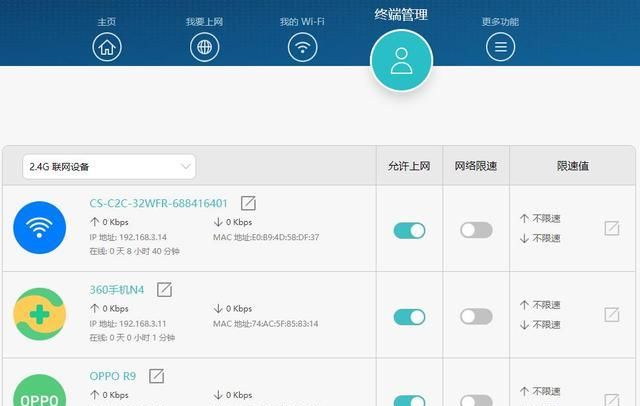Click online time 0 天 8 小时 40 分钟
The image size is (640, 406).
coord(144,251)
